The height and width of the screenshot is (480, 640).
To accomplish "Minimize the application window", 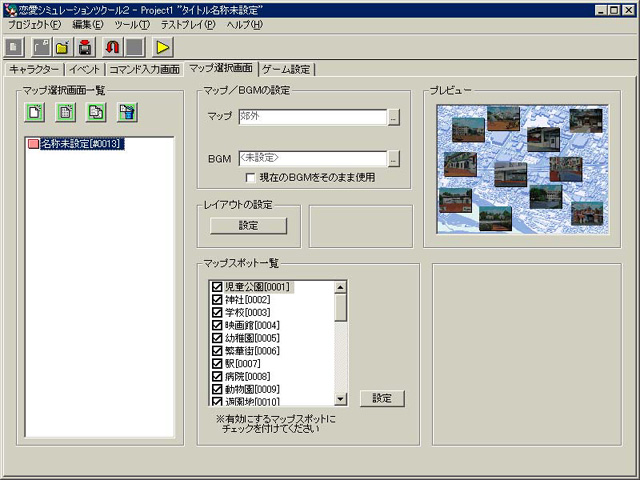I will pyautogui.click(x=600, y=10).
